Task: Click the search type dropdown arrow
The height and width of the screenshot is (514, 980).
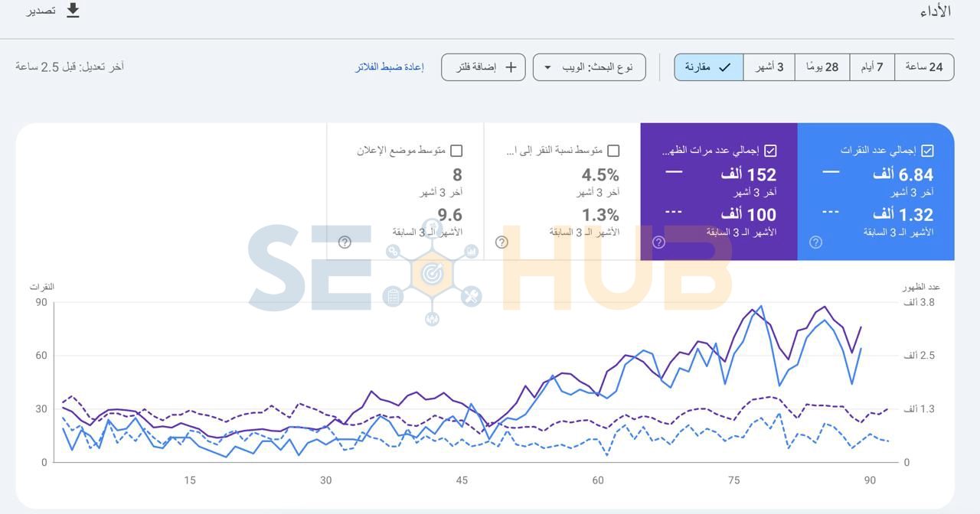Action: 547,67
